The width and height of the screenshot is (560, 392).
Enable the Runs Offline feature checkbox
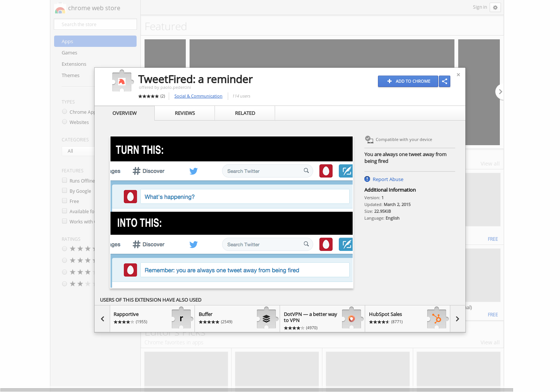tap(65, 180)
